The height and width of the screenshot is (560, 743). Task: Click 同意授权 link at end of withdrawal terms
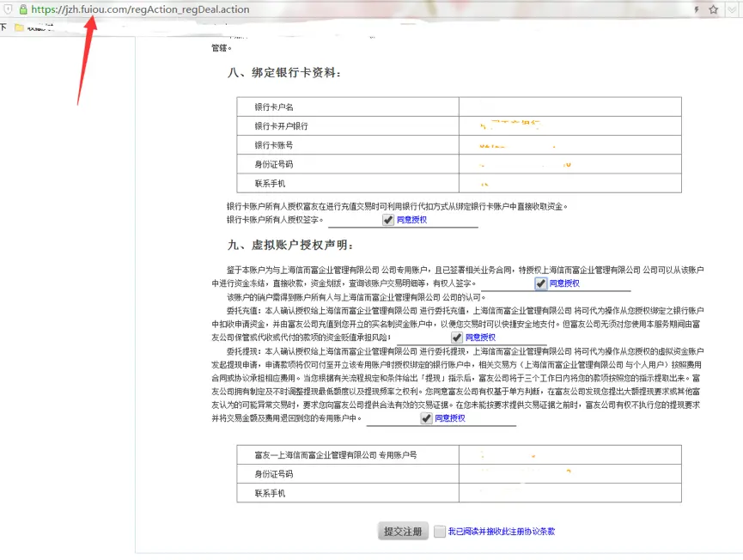(x=449, y=418)
